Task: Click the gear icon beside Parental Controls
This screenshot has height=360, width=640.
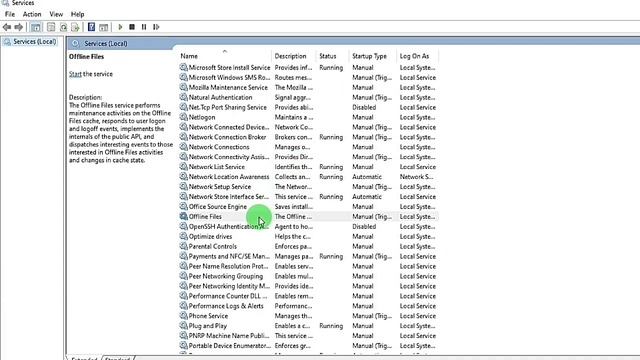Action: pyautogui.click(x=184, y=246)
